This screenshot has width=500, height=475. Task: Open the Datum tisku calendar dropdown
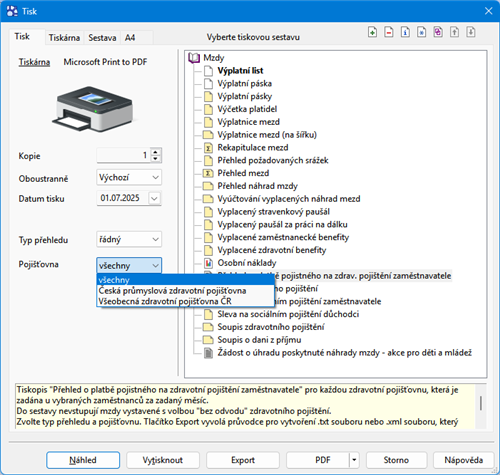tap(154, 198)
